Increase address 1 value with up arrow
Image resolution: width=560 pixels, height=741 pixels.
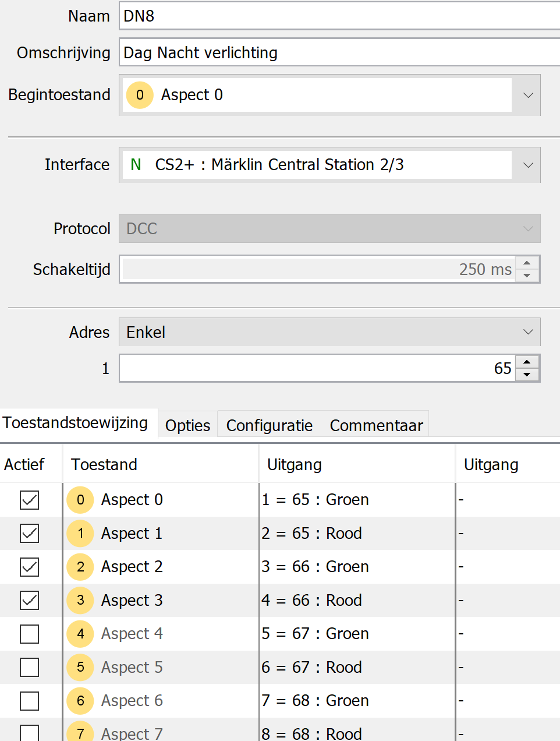pos(527,362)
